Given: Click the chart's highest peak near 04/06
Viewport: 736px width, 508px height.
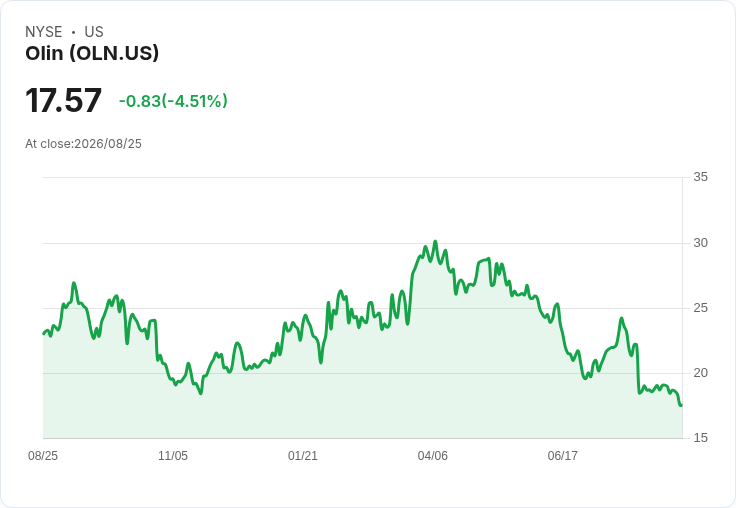Looking at the screenshot, I should pos(435,242).
